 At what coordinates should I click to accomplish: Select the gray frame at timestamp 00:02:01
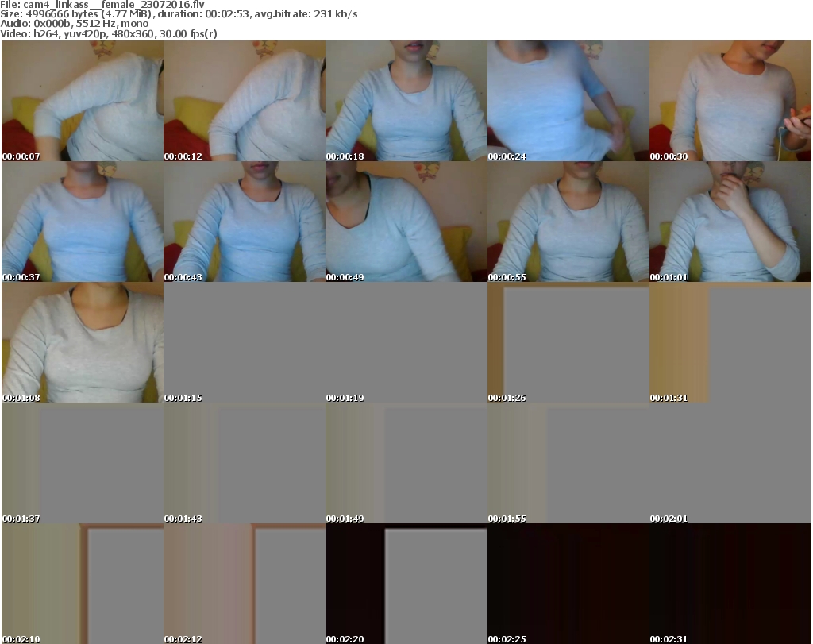point(730,464)
